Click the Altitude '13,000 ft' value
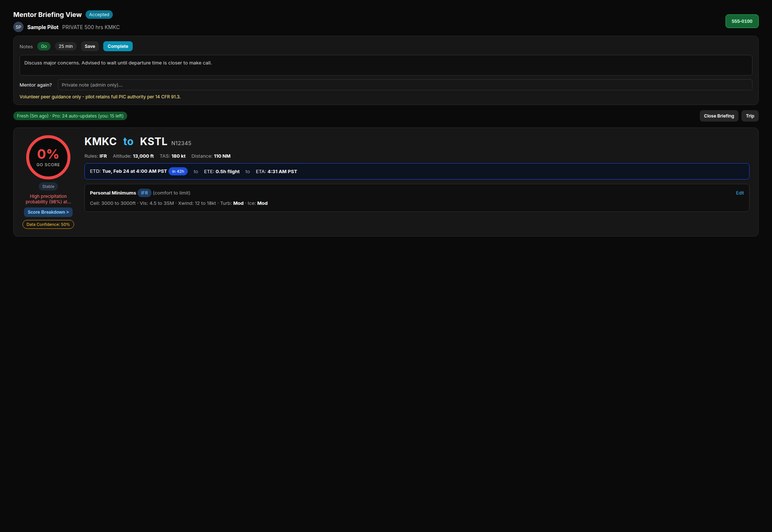Screen dimensions: 772x532 pos(143,156)
